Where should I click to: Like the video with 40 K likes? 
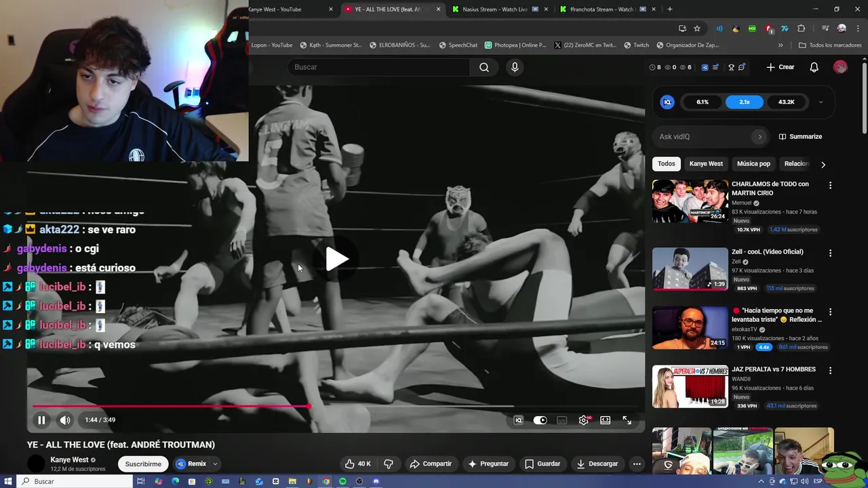357,464
